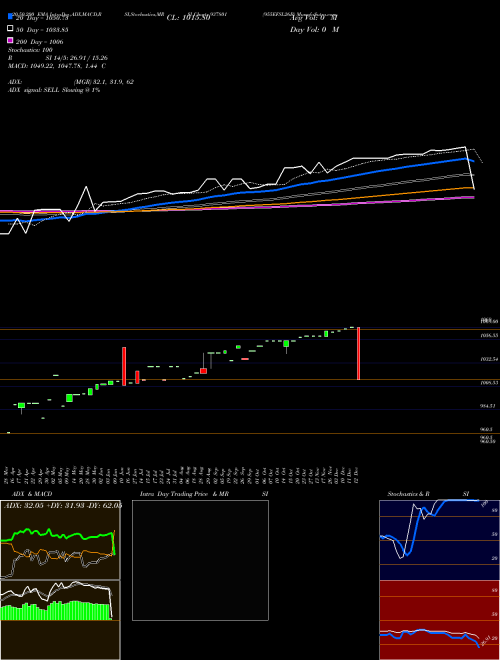Click the red-background RSI chart
Screen dimensions: 500x660
click(x=439, y=620)
